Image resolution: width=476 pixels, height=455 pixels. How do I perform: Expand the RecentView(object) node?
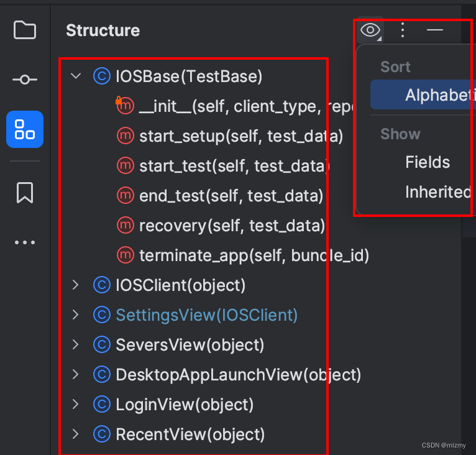[76, 434]
